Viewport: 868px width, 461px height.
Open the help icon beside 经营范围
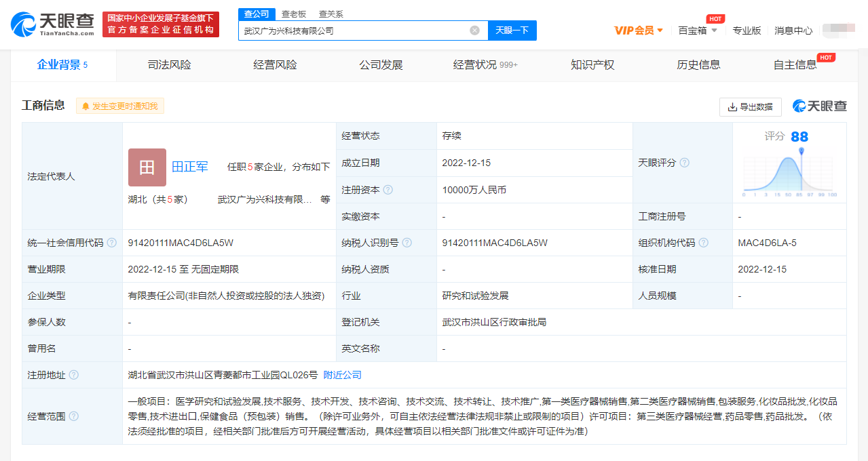click(x=73, y=416)
